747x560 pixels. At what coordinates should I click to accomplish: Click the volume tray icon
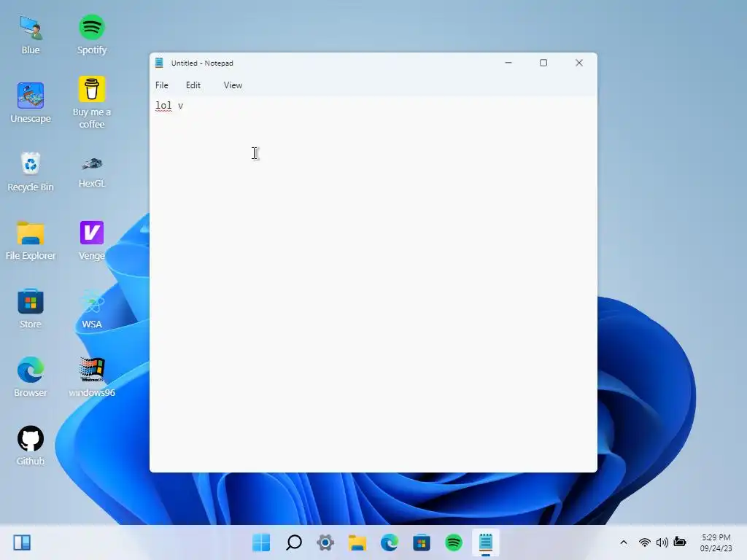coord(662,542)
